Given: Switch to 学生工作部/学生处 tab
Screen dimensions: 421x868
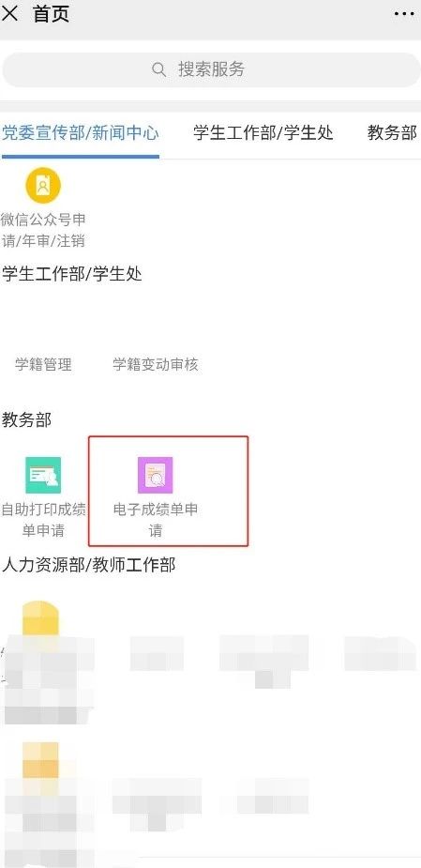Looking at the screenshot, I should [263, 133].
